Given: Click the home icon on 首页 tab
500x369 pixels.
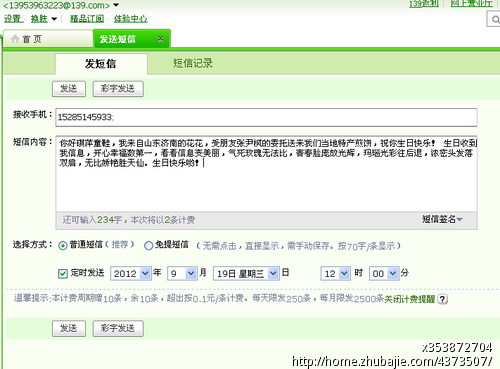Looking at the screenshot, I should point(15,39).
